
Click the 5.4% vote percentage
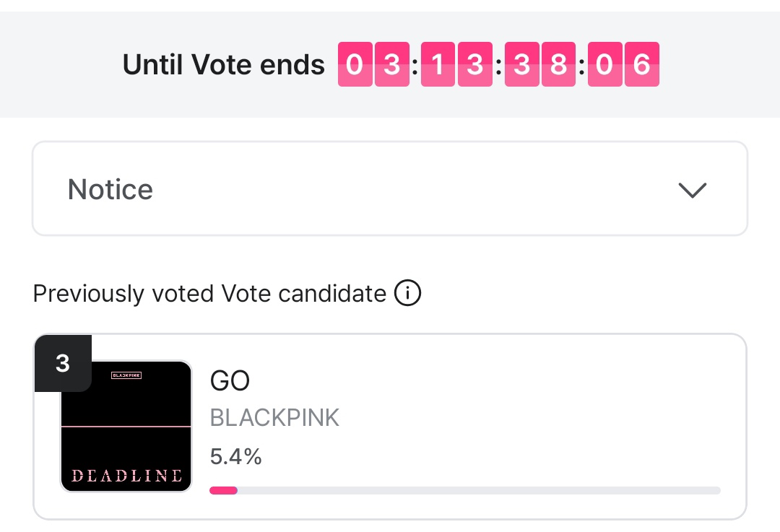[x=235, y=456]
